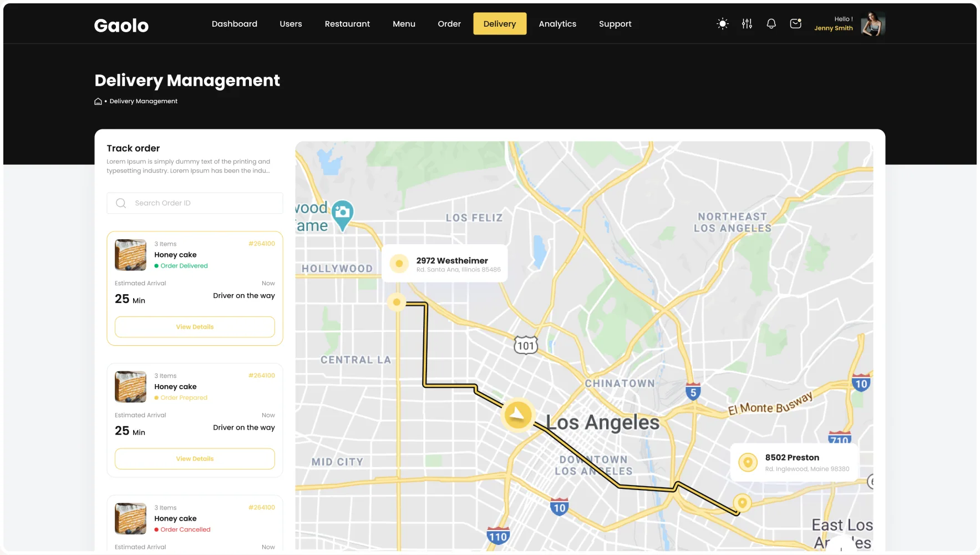
Task: Click the camera pin on the map
Action: (x=343, y=215)
